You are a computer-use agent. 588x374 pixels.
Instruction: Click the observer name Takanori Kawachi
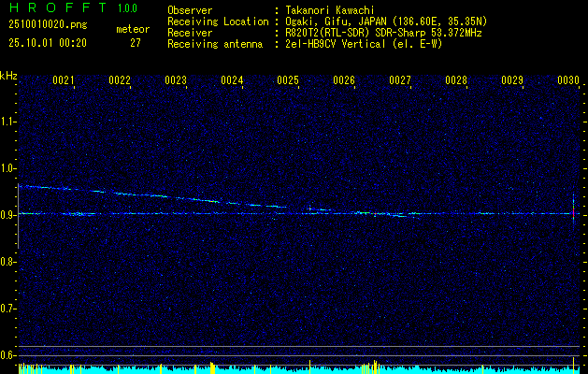(x=330, y=10)
